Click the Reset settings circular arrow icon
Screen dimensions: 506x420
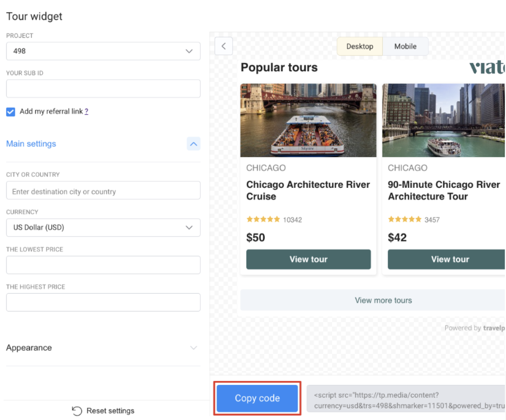77,411
